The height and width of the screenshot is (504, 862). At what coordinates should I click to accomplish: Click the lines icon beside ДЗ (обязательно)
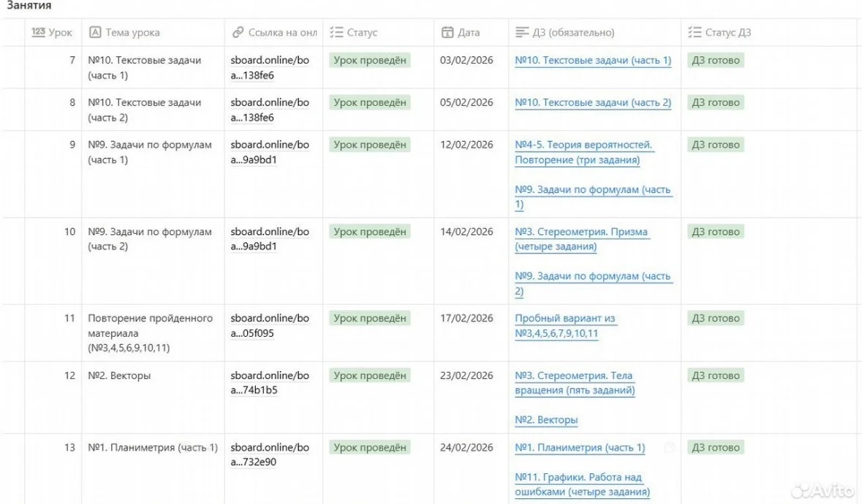click(522, 32)
